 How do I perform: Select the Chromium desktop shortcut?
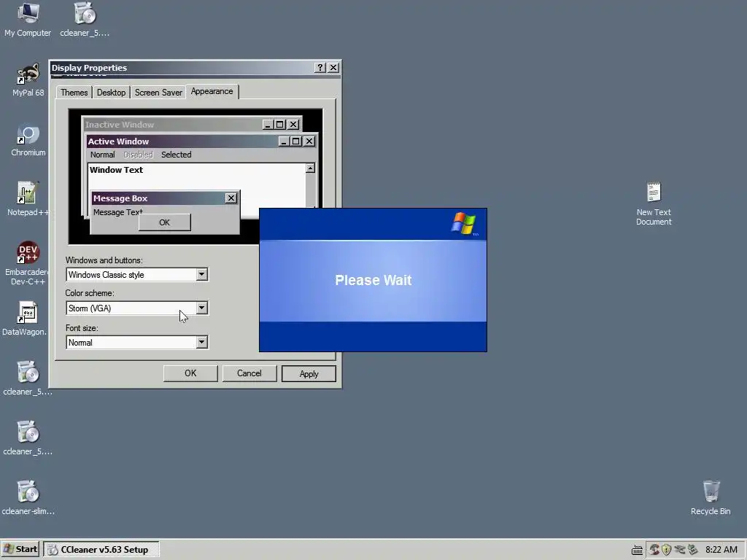(x=28, y=139)
